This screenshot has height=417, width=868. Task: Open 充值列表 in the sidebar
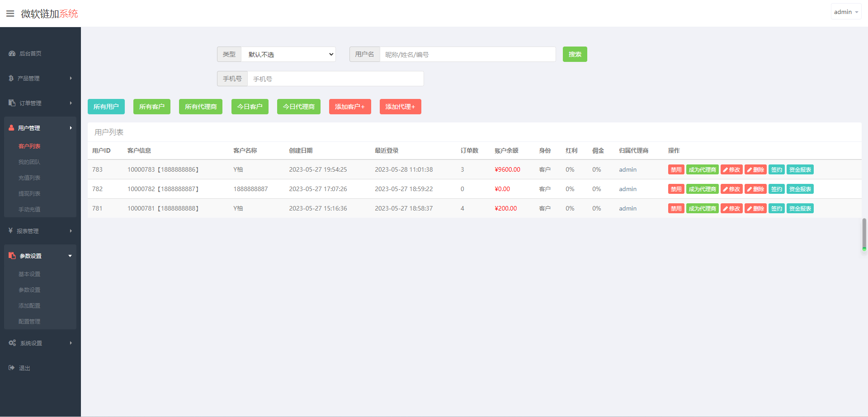tap(29, 178)
